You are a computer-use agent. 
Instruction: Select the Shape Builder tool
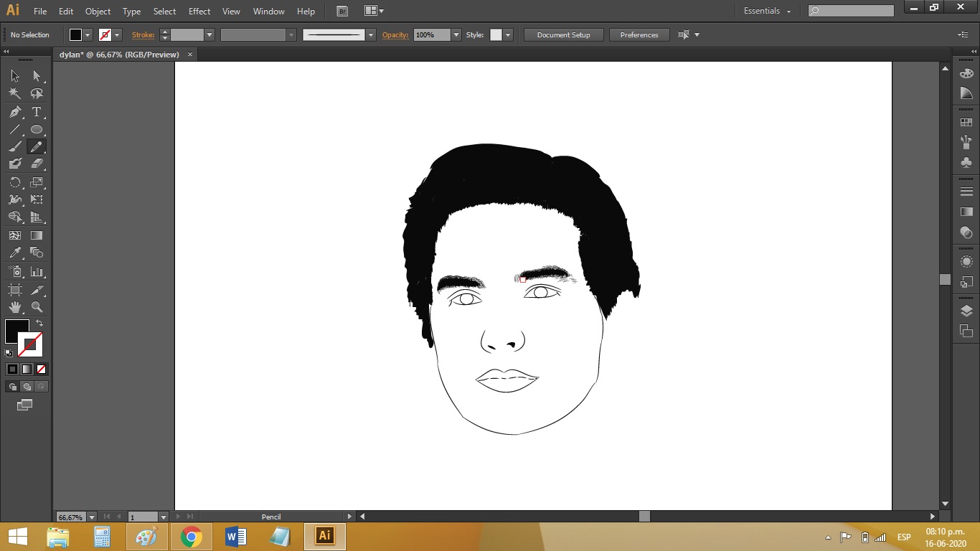(15, 217)
